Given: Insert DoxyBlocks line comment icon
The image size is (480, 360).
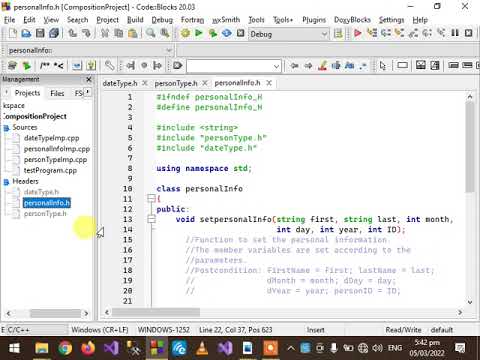Looking at the screenshot, I should point(59,66).
